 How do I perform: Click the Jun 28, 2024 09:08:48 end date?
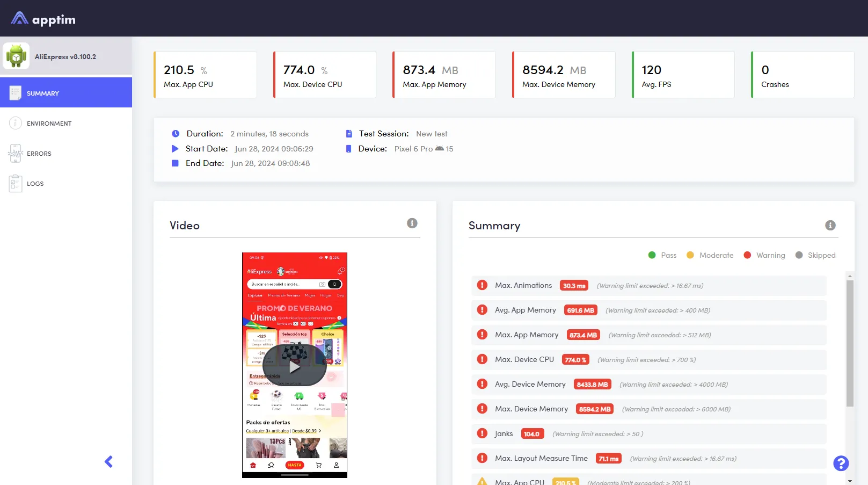(271, 163)
